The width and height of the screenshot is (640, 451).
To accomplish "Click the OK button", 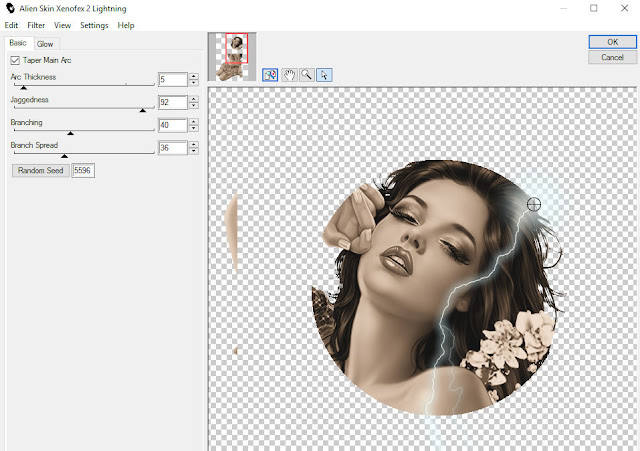I will click(612, 42).
